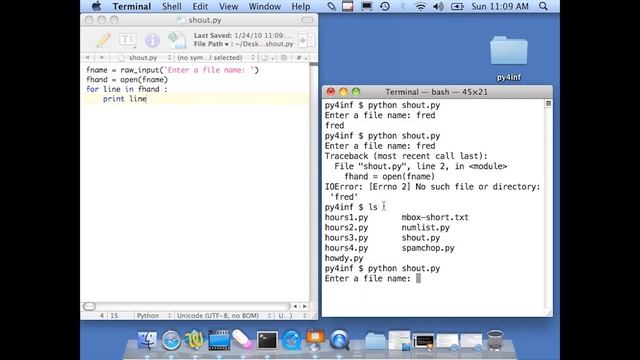Screen dimensions: 640x360
Task: Open Keynote from the Dock
Action: point(315,340)
